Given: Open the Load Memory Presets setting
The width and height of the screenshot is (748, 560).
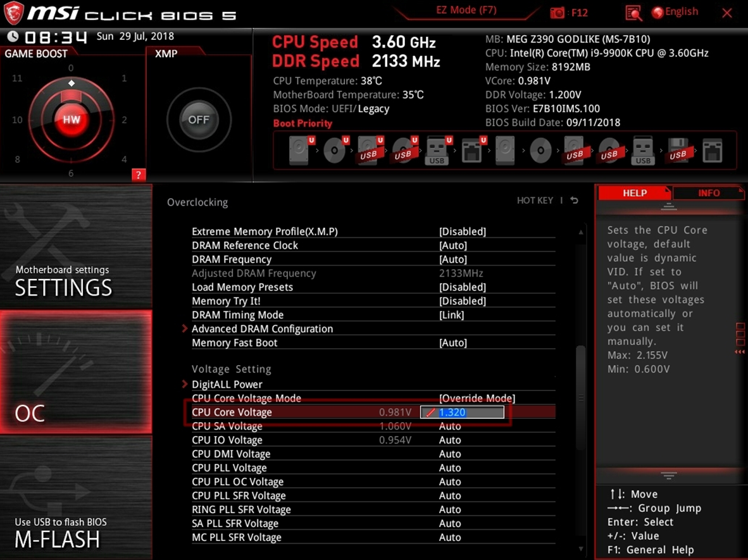Looking at the screenshot, I should 373,287.
